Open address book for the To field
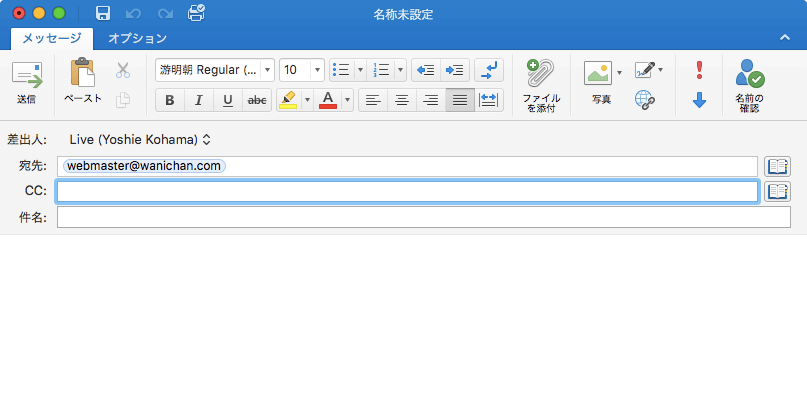 point(777,166)
